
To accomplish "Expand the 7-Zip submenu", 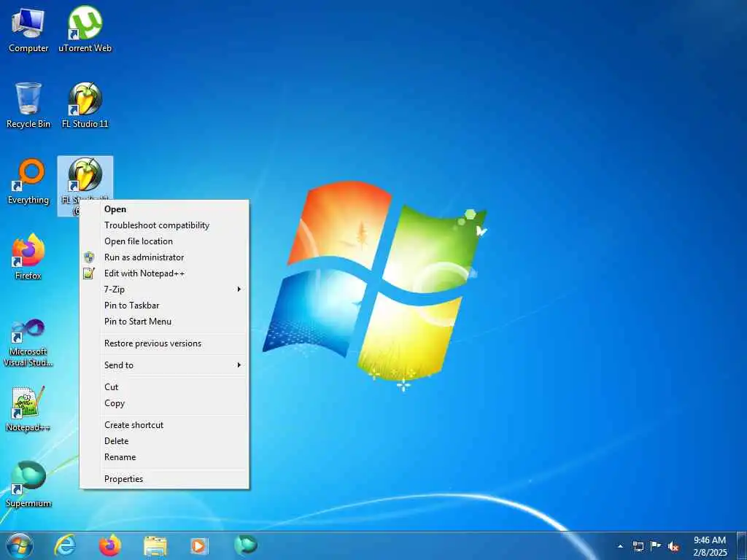I will click(164, 289).
